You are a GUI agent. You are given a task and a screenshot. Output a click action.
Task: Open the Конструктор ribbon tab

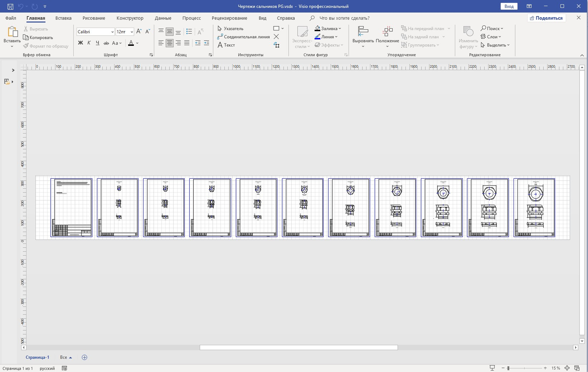click(x=130, y=18)
